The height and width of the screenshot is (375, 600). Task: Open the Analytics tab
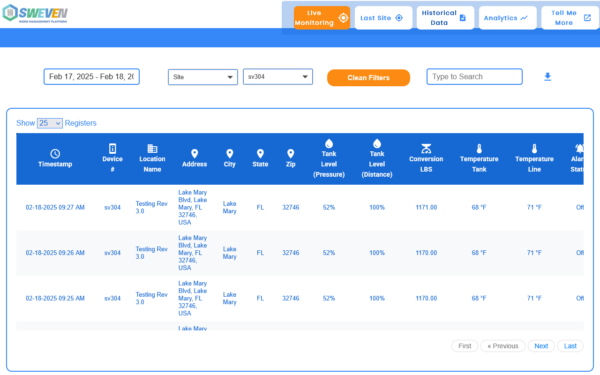(x=507, y=18)
